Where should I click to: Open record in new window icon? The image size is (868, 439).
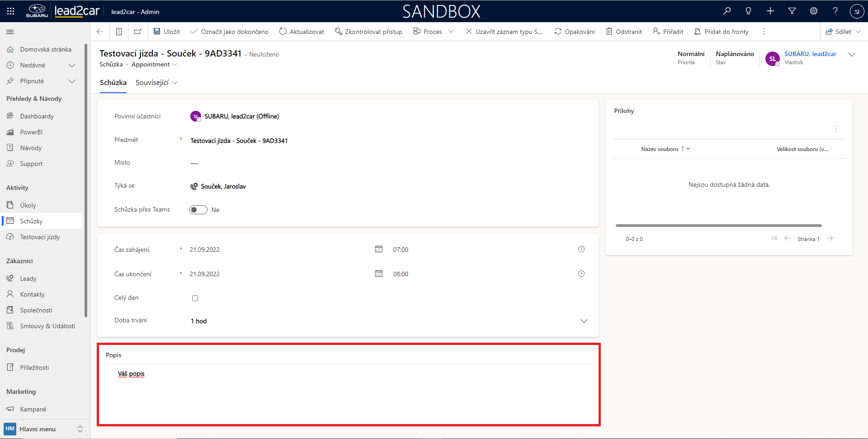coord(138,32)
